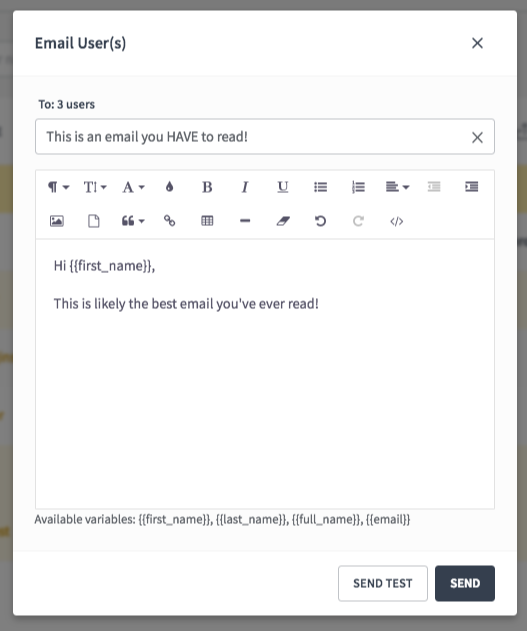Open the text color picker droplet
This screenshot has width=527, height=631.
tap(169, 187)
